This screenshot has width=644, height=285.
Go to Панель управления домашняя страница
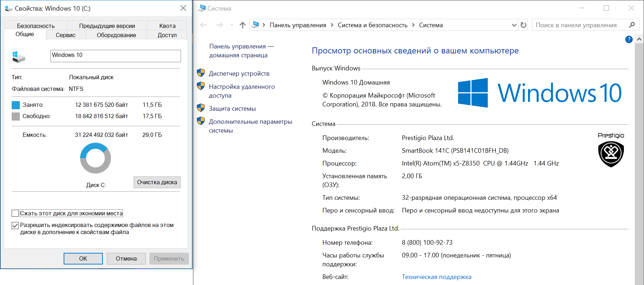click(x=241, y=51)
